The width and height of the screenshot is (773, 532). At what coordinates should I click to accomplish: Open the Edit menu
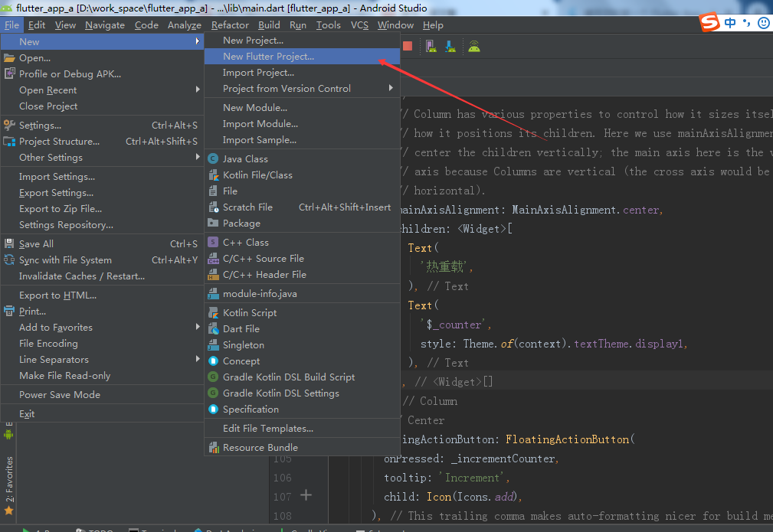click(37, 25)
